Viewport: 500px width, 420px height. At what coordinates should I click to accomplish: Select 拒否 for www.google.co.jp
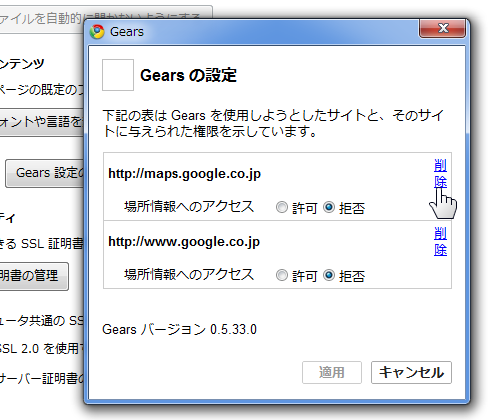coord(329,275)
